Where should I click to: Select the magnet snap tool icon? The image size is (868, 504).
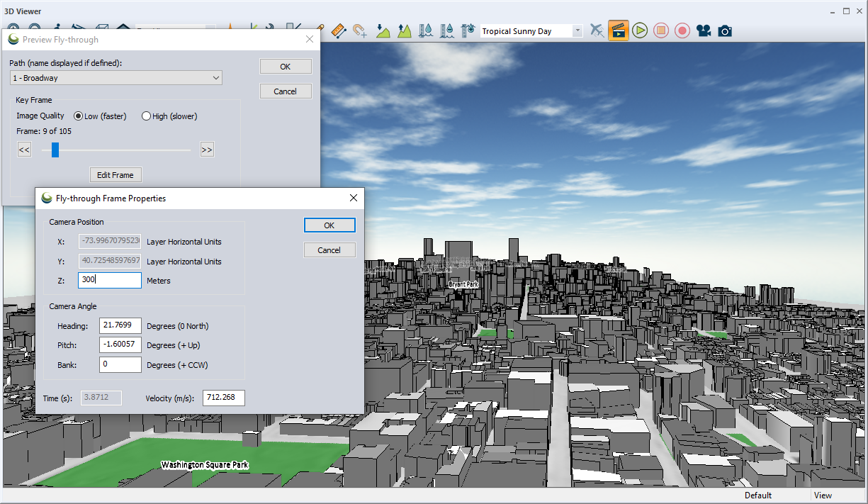[x=360, y=30]
